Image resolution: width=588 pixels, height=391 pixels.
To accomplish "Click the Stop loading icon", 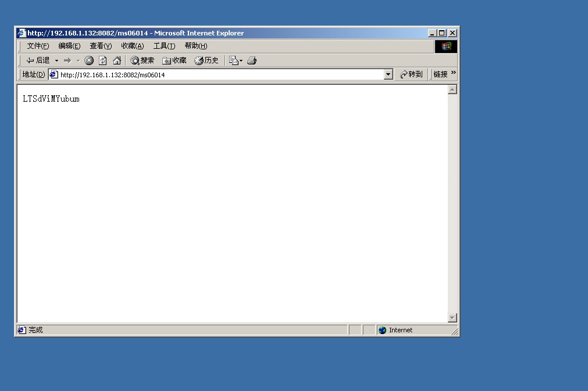I will [89, 60].
